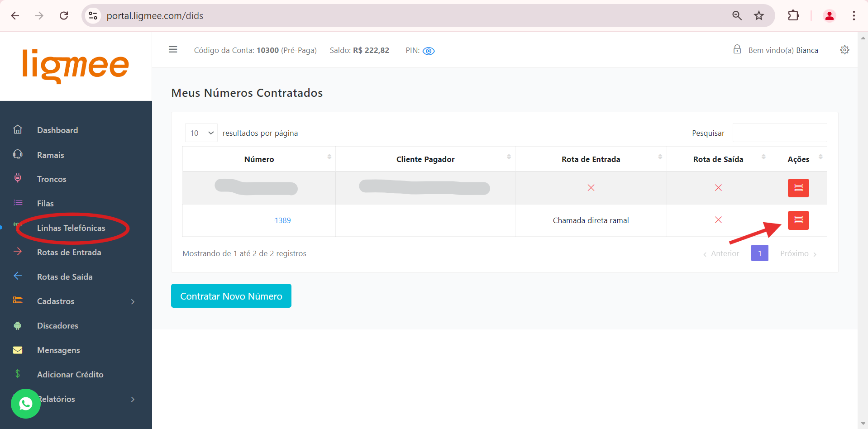The height and width of the screenshot is (429, 868).
Task: Sort table by Rota de Entrada column
Action: (x=591, y=159)
